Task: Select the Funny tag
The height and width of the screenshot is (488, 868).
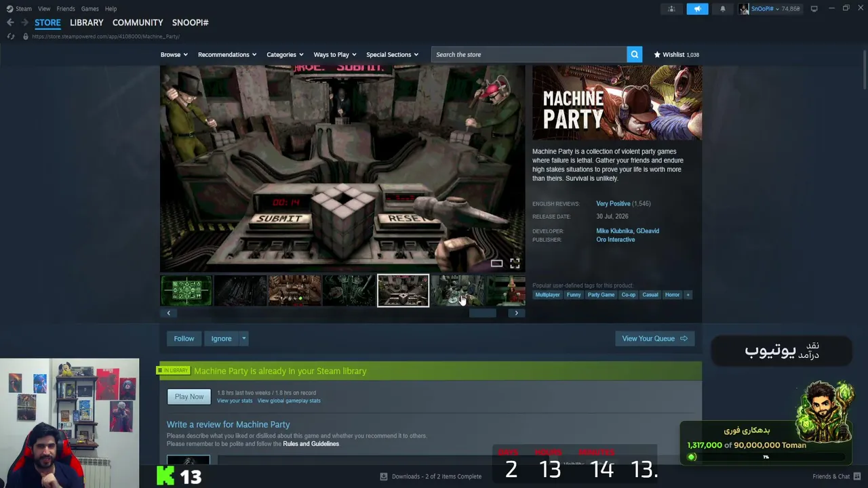Action: pyautogui.click(x=574, y=295)
